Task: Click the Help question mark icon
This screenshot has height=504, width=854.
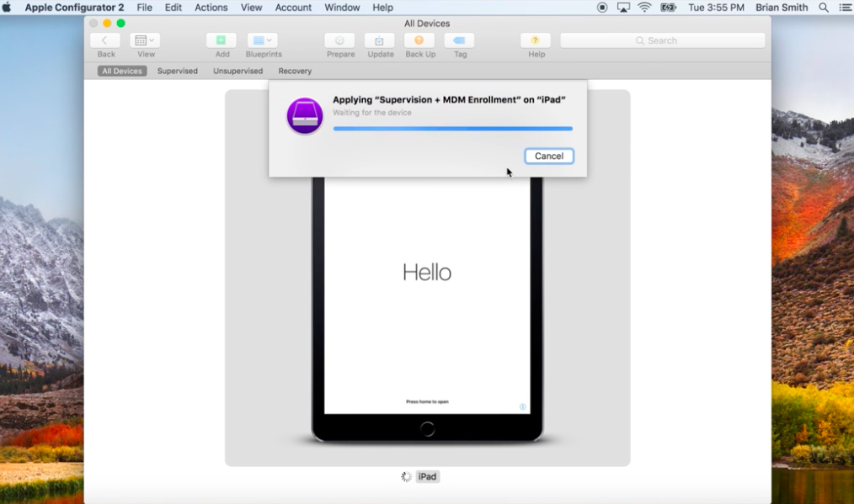Action: pos(536,40)
